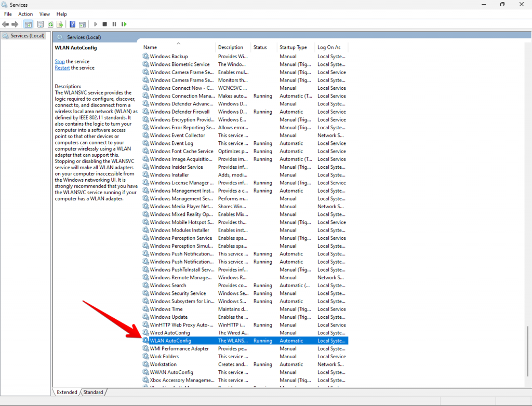Click the Stop the service link
532x406 pixels.
click(60, 61)
